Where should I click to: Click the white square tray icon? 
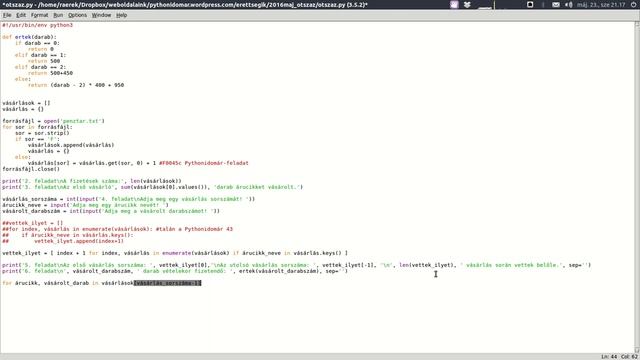point(530,4)
